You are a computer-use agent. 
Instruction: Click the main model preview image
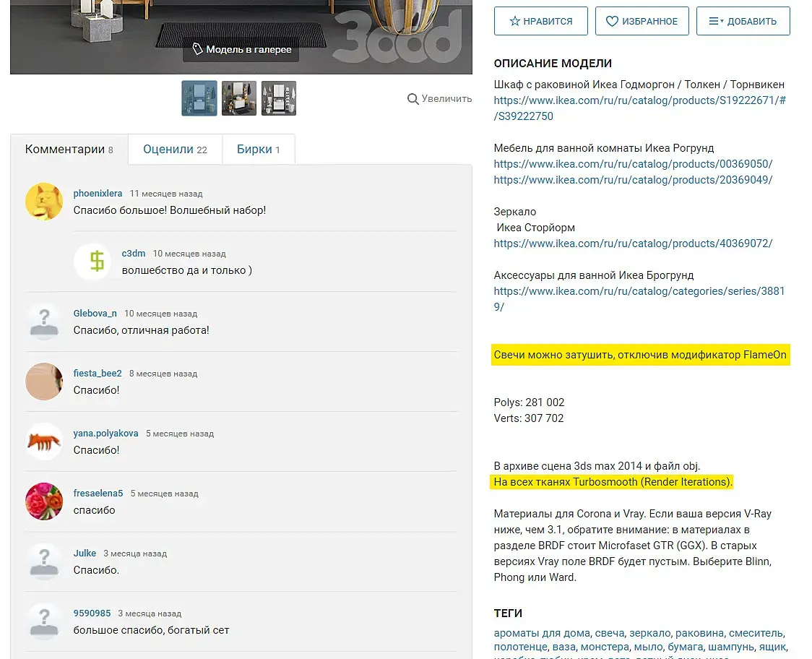click(241, 37)
